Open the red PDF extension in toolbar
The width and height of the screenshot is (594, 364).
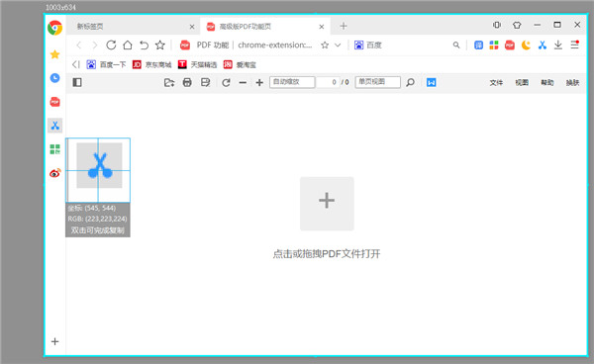coord(510,45)
